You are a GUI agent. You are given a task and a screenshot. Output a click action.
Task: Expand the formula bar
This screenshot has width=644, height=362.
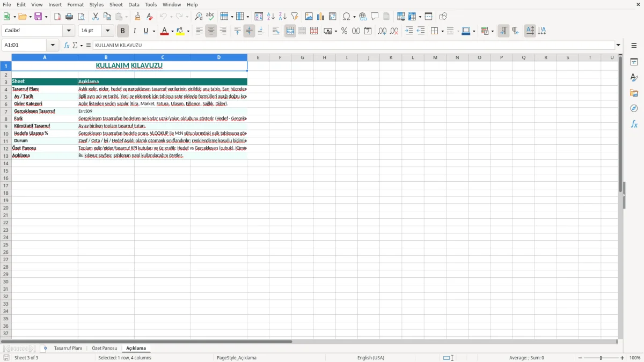pyautogui.click(x=618, y=46)
